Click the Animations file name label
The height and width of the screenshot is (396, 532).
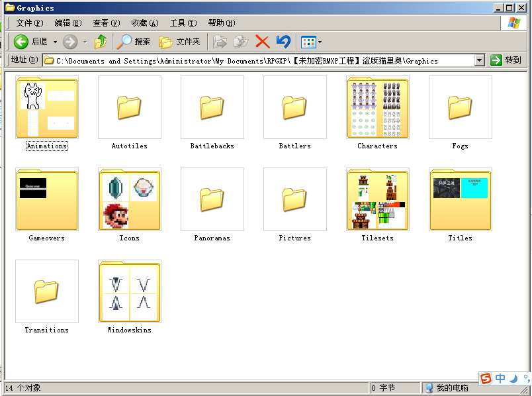[x=47, y=146]
